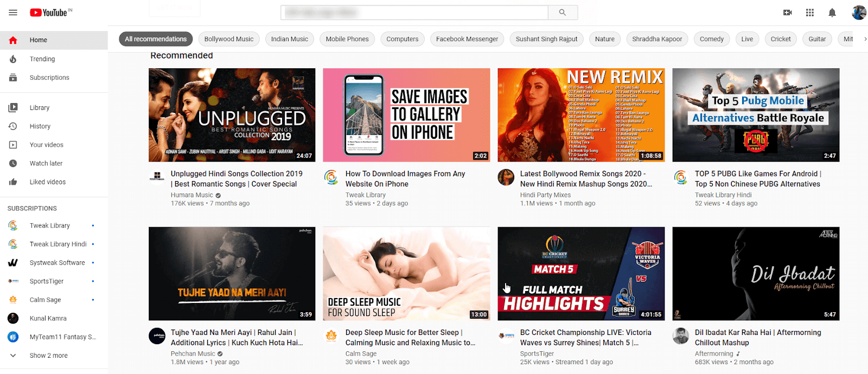Select the Bollywood Music chip
Viewport: 868px width, 374px height.
click(x=228, y=39)
